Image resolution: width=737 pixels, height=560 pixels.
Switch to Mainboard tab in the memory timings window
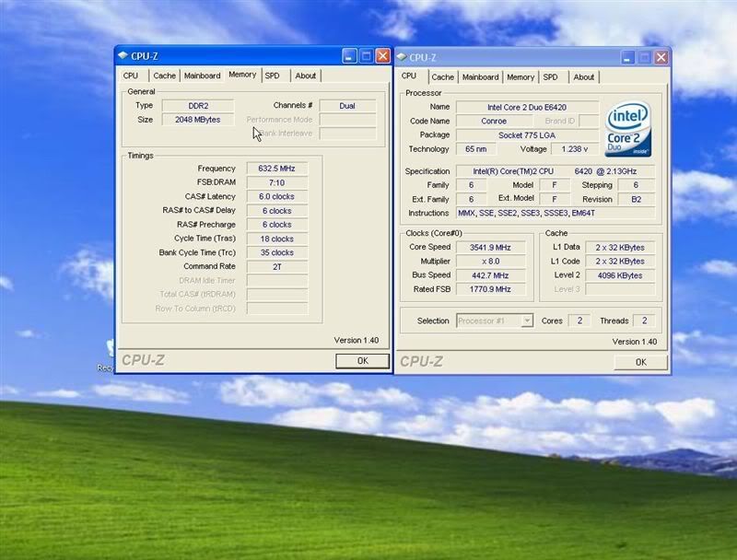tap(202, 76)
